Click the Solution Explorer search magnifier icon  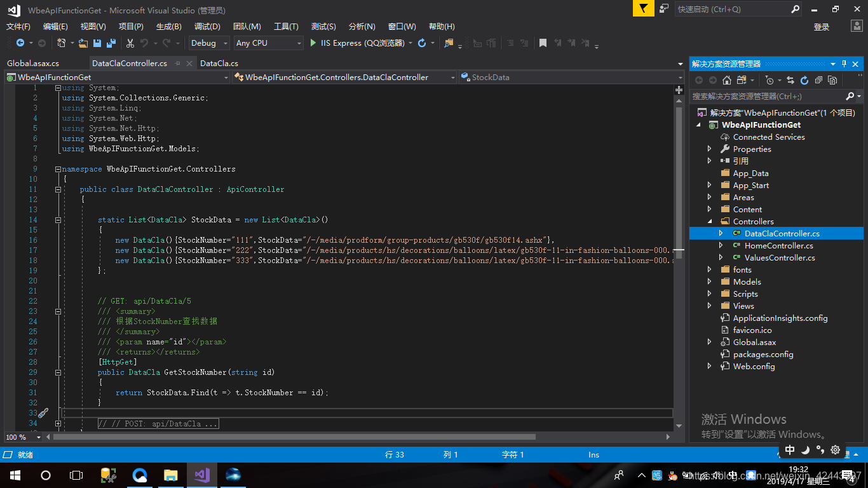coord(850,96)
